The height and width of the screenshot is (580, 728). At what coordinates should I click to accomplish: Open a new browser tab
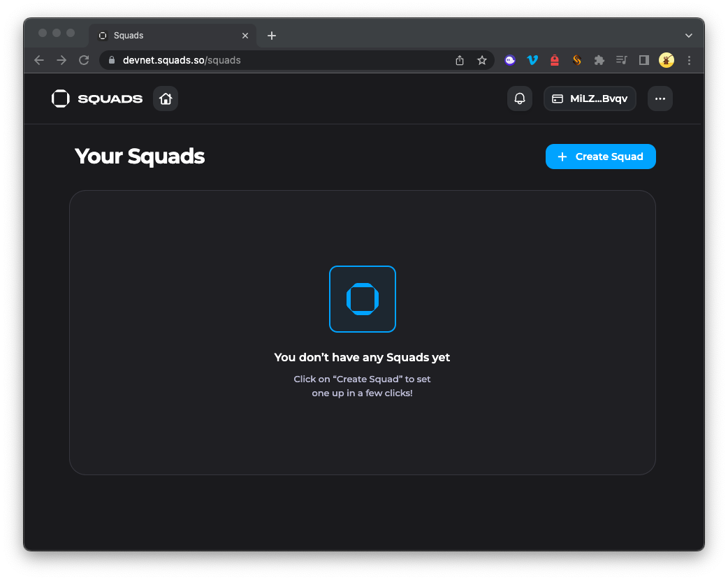tap(272, 36)
